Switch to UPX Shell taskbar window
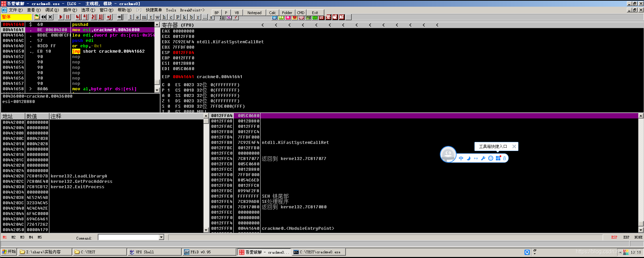The height and width of the screenshot is (258, 644). point(154,252)
